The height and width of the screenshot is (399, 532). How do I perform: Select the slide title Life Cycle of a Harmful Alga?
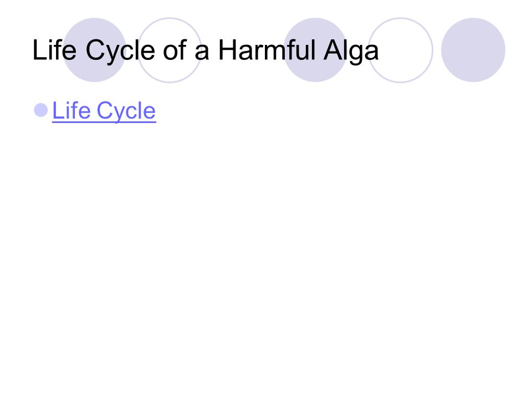pyautogui.click(x=205, y=51)
